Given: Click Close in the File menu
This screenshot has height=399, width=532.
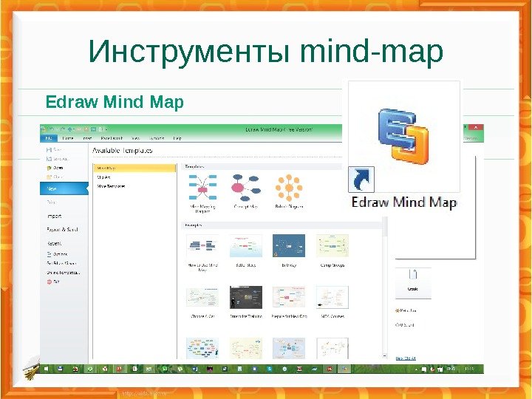Looking at the screenshot, I should (x=54, y=177).
